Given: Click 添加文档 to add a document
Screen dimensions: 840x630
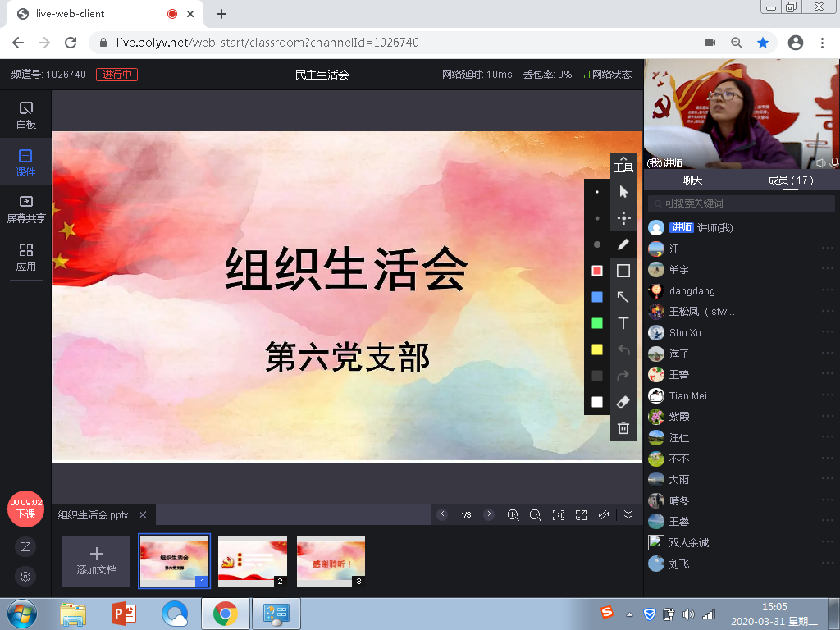Looking at the screenshot, I should pos(97,560).
